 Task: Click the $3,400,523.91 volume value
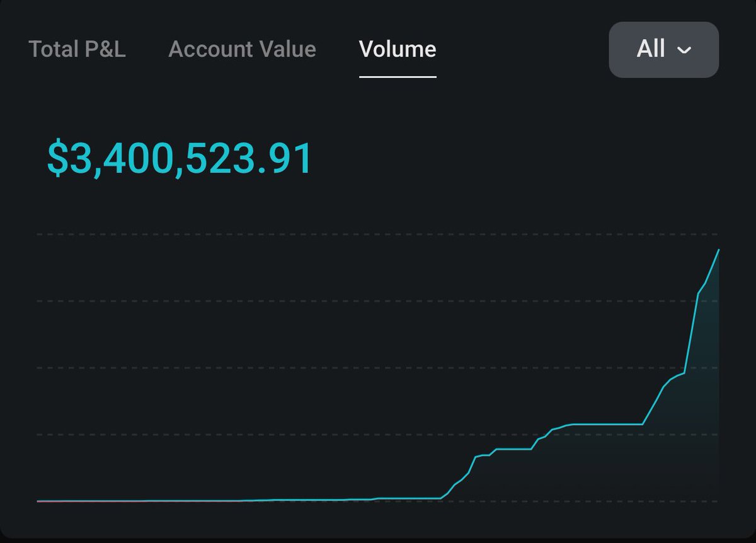coord(180,157)
